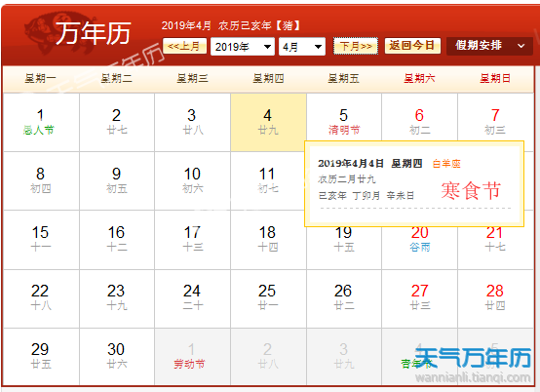Select date 26 廿二
Image resolution: width=540 pixels, height=392 pixels.
point(344,298)
